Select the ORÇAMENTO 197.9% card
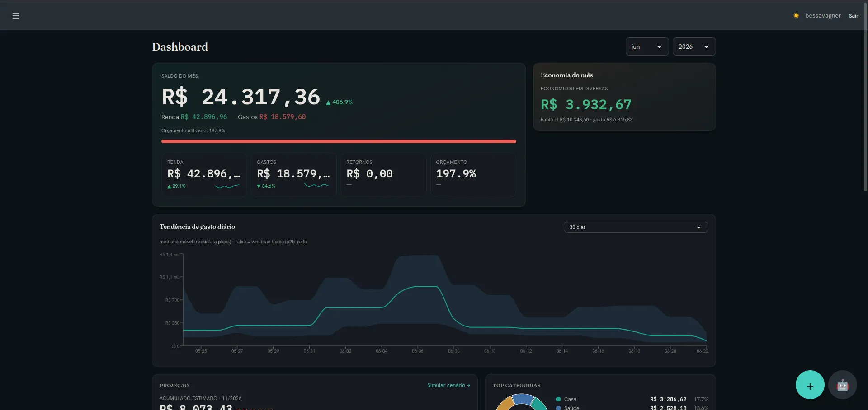This screenshot has height=410, width=868. 473,175
